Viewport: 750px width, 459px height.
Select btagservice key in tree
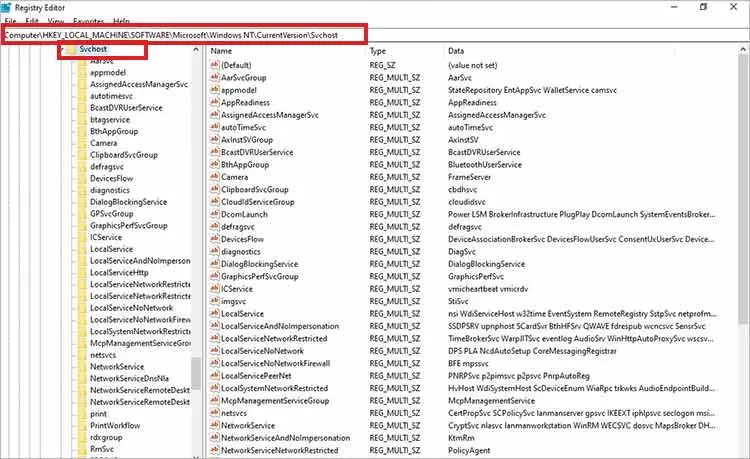(110, 120)
